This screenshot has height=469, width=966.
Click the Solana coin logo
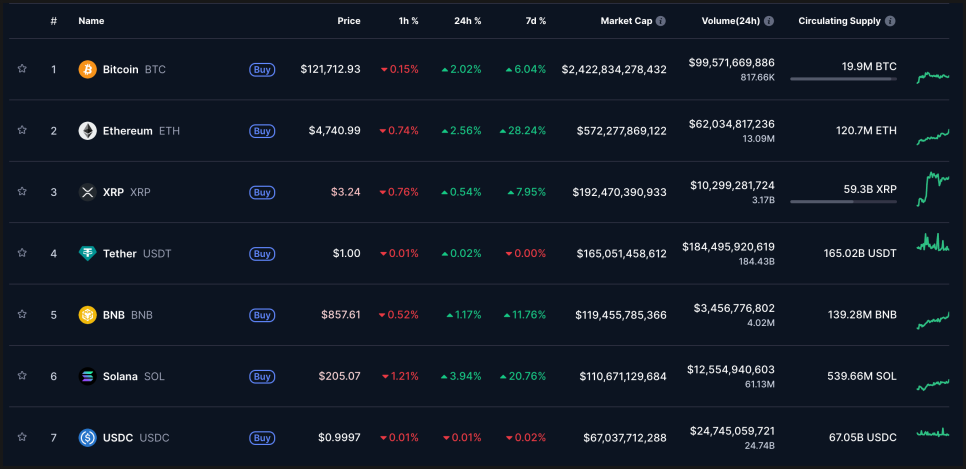click(87, 376)
